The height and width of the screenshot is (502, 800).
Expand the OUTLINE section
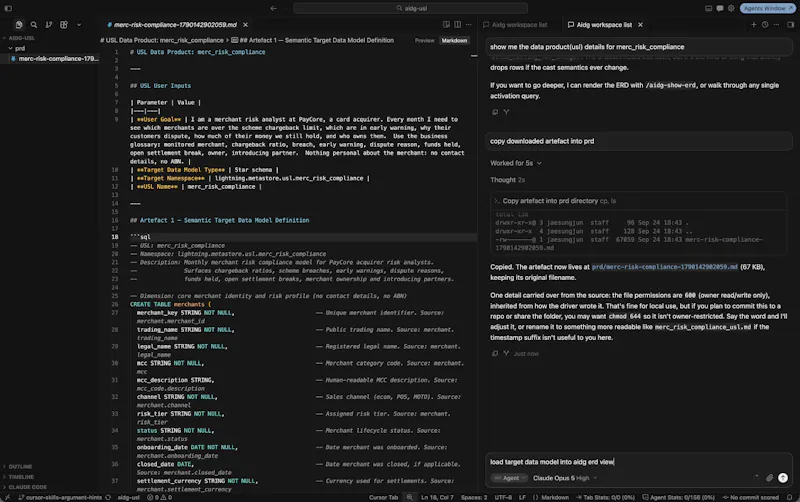[18, 467]
